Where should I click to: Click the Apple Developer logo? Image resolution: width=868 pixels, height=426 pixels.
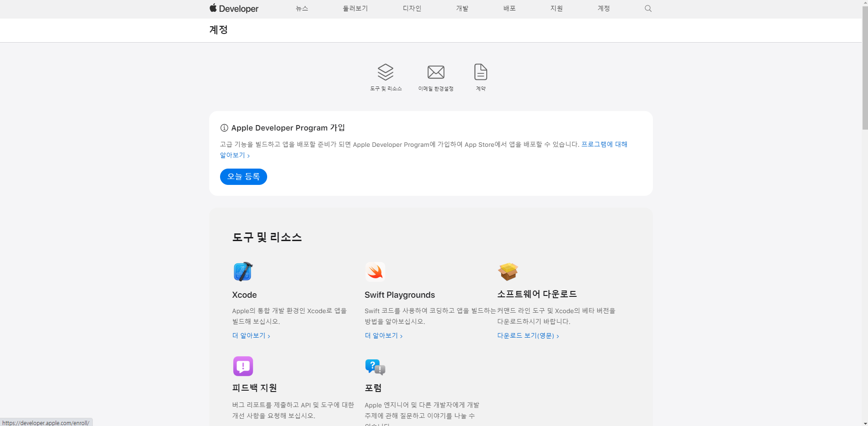click(234, 8)
